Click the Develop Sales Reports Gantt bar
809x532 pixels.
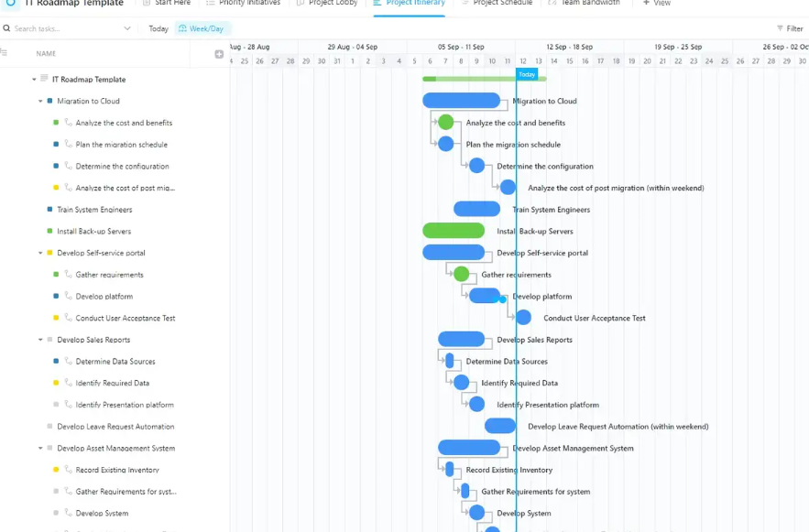(461, 339)
